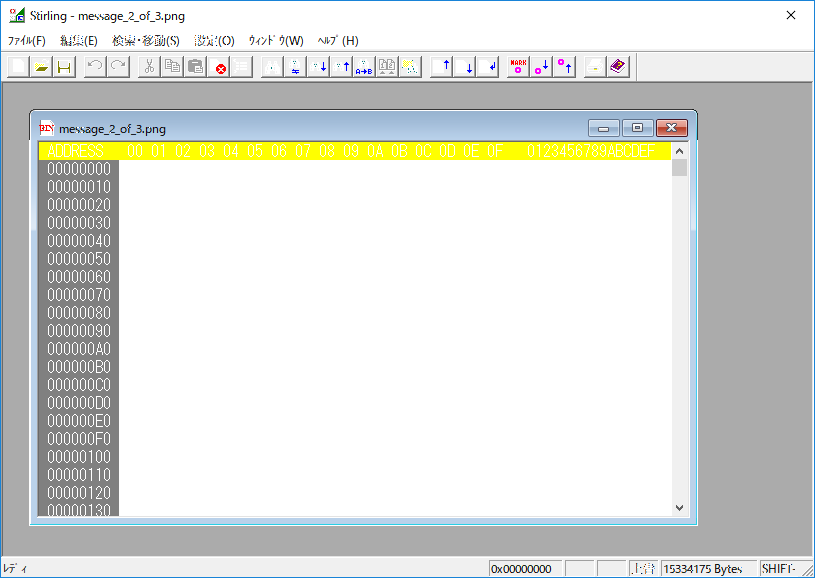The width and height of the screenshot is (815, 578).
Task: Click address row 000000A0
Action: [79, 349]
